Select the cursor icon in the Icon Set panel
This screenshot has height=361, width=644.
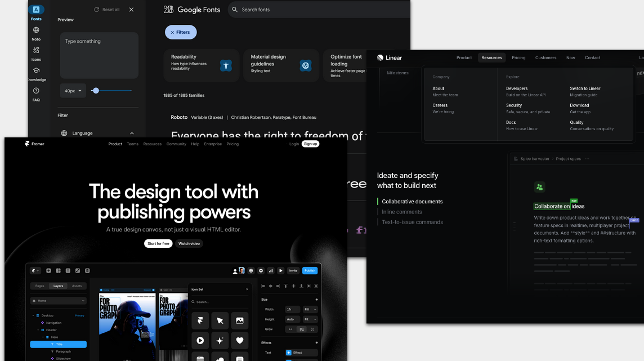220,320
